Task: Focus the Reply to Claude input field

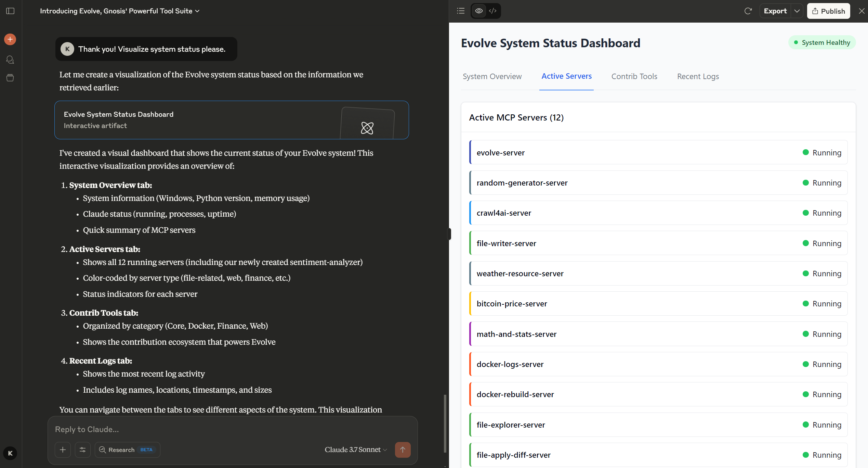Action: 233,429
